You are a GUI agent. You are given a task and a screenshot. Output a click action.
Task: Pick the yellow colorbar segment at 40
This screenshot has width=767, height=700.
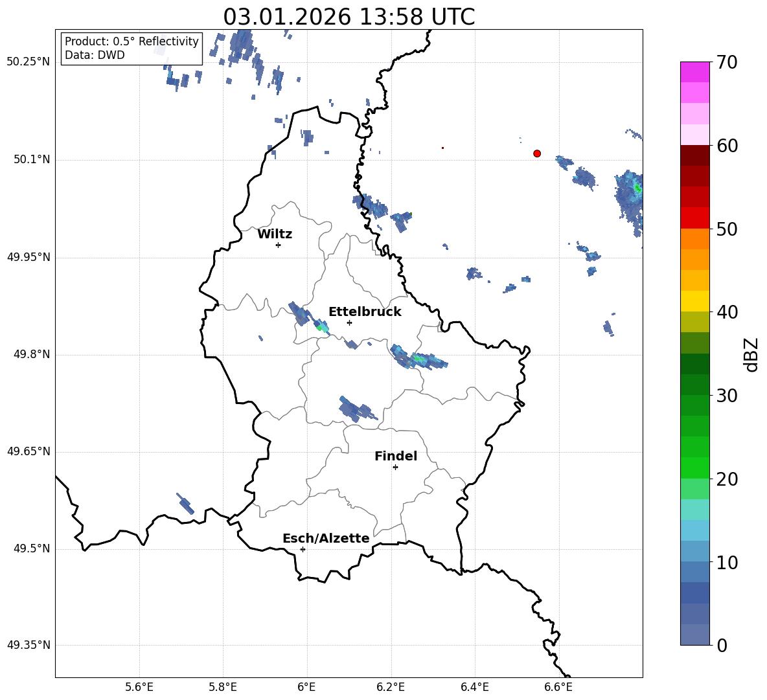point(695,301)
